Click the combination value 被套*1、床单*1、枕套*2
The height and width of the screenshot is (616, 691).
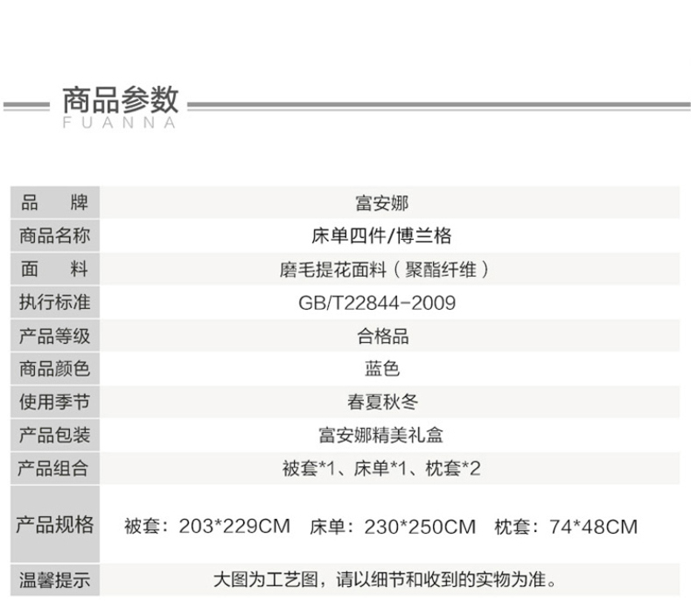[381, 469]
